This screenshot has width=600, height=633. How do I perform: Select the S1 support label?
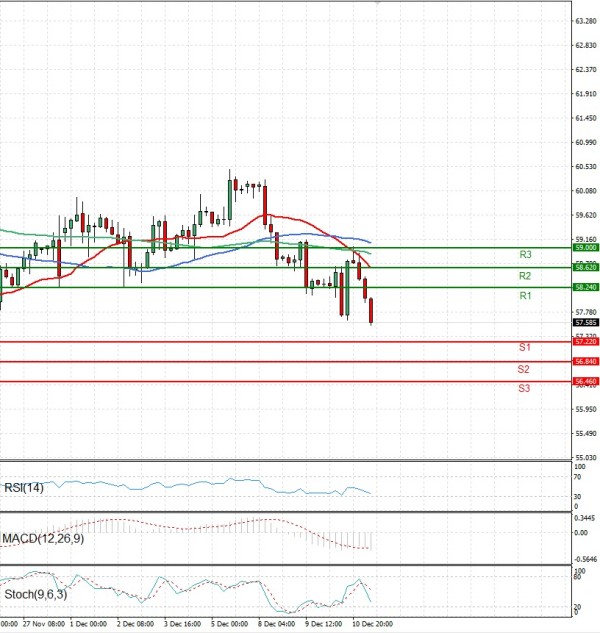click(524, 347)
